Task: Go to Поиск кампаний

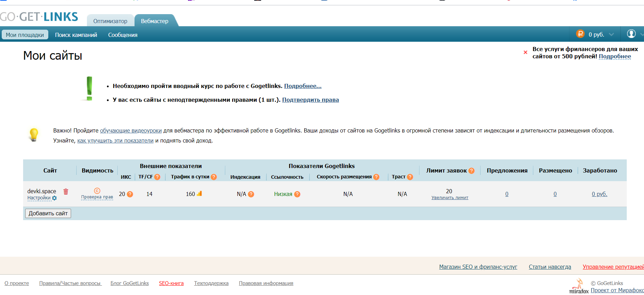Action: pyautogui.click(x=76, y=35)
